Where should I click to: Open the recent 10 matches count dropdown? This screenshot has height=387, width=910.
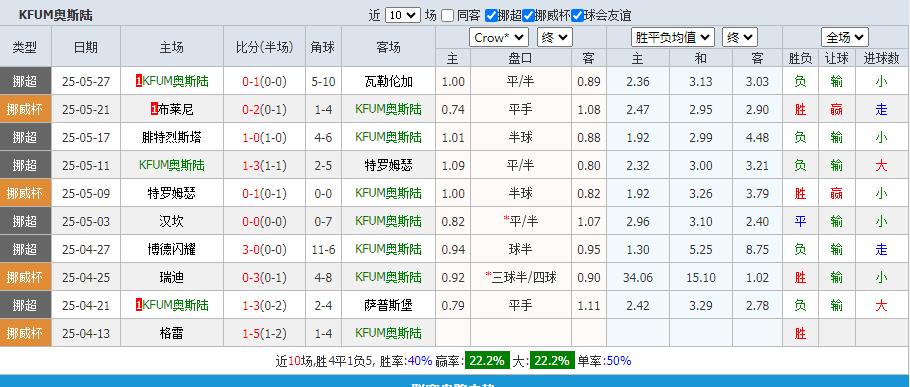(403, 15)
